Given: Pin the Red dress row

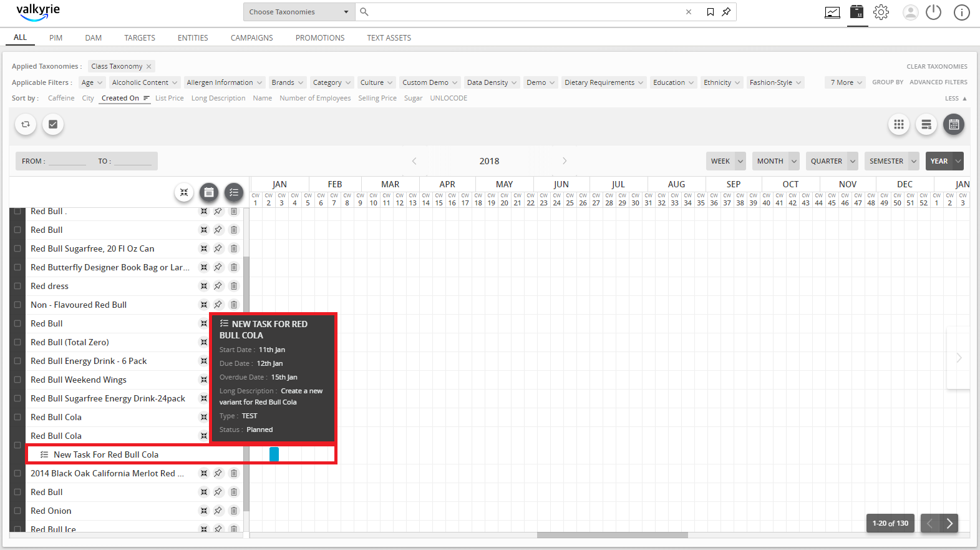Looking at the screenshot, I should tap(218, 286).
